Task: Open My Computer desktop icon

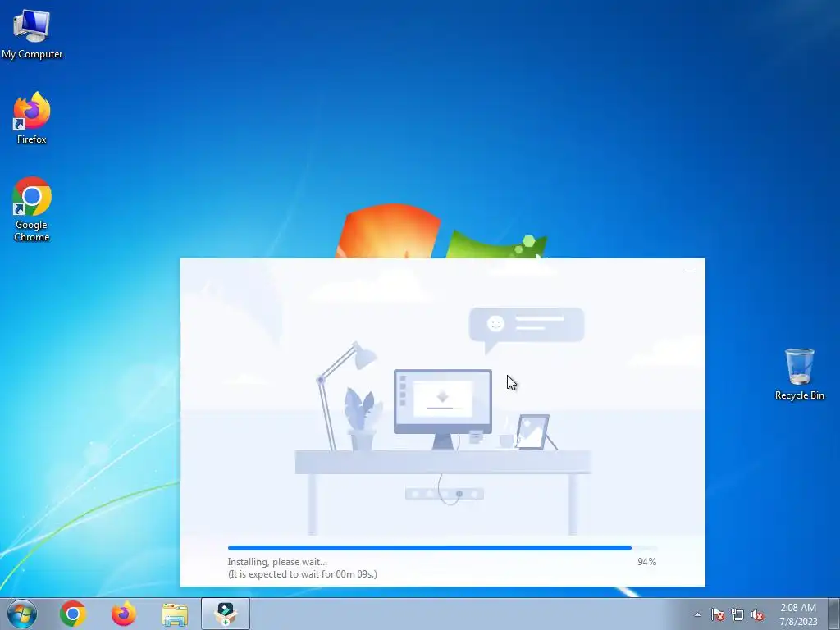Action: click(32, 34)
